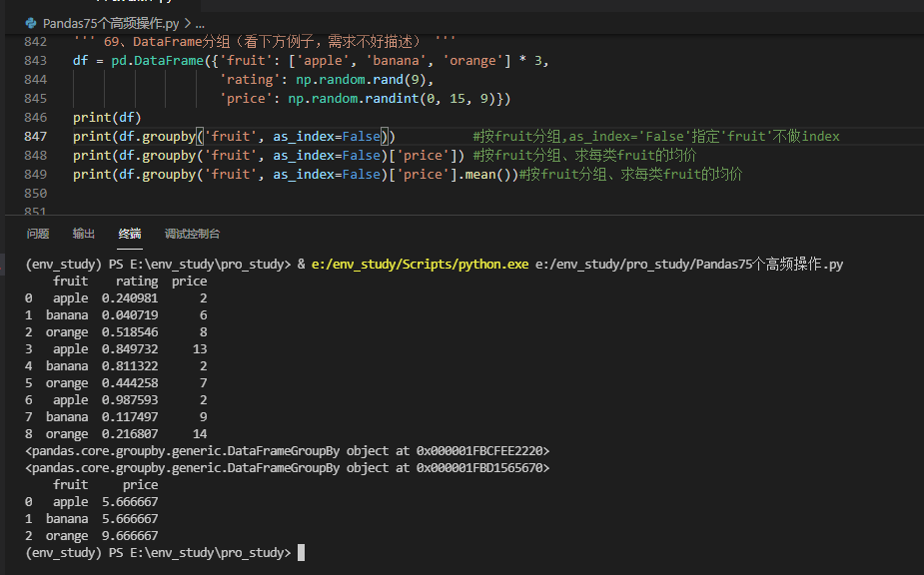Switch to the 输出 (Output) tab
924x575 pixels.
click(x=84, y=234)
